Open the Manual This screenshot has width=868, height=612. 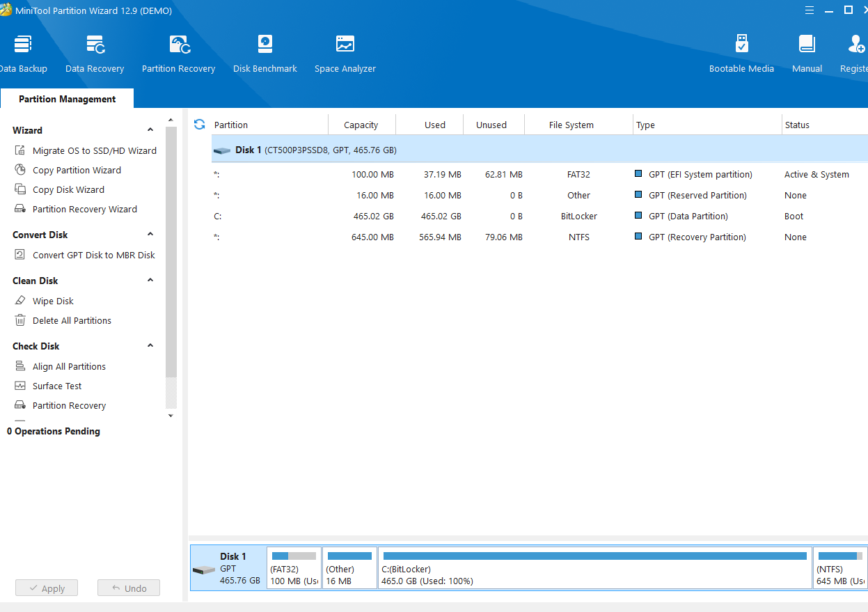tap(807, 54)
